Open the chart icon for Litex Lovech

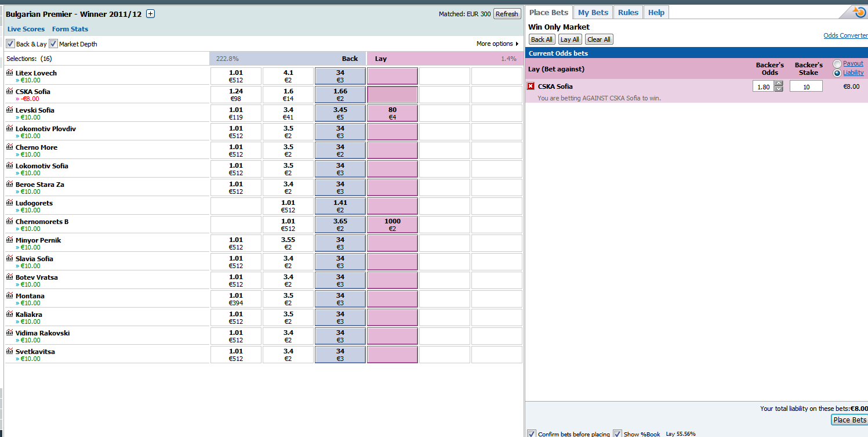tap(9, 73)
